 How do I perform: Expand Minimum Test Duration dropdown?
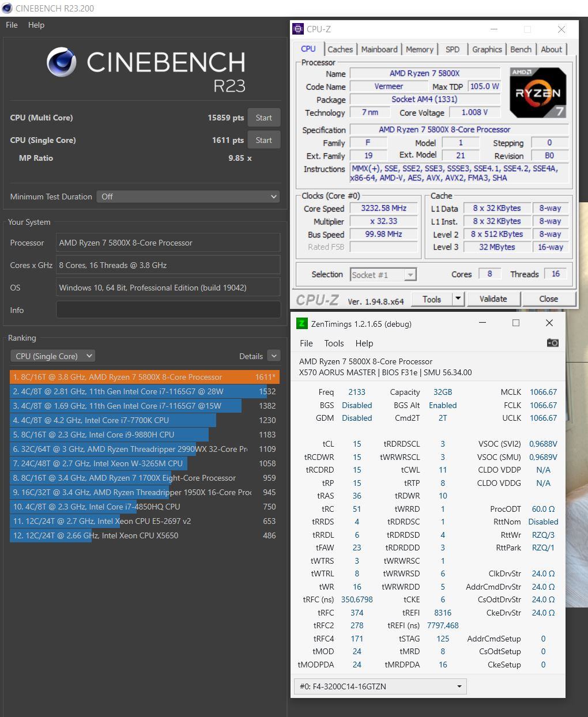tap(188, 197)
